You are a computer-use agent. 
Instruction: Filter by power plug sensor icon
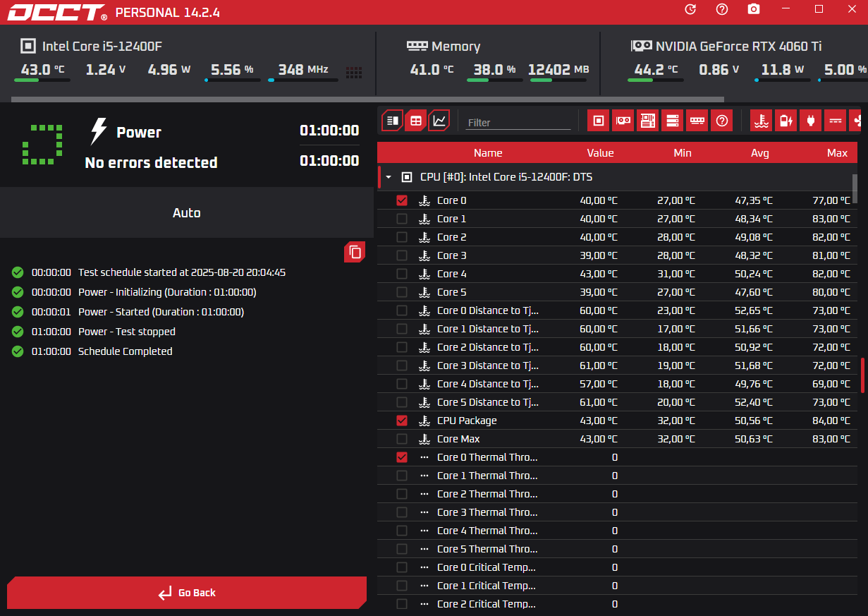(811, 121)
